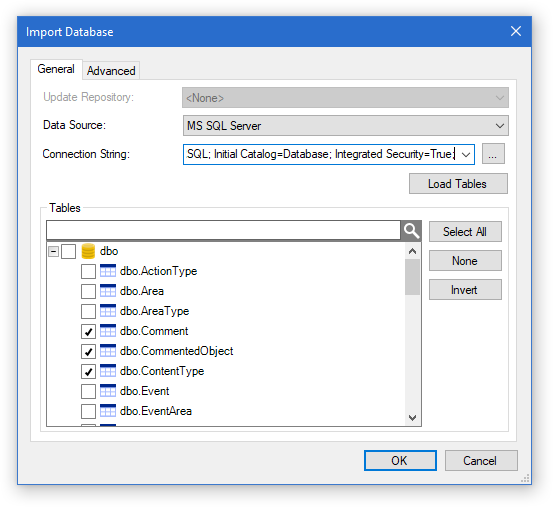Click the dbo.ContentType table icon
The width and height of the screenshot is (553, 507).
(108, 371)
